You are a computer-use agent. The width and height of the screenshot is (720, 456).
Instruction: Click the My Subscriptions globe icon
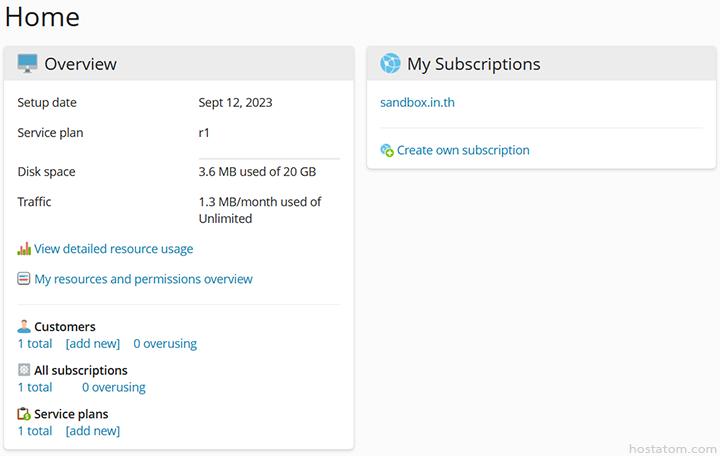point(390,64)
